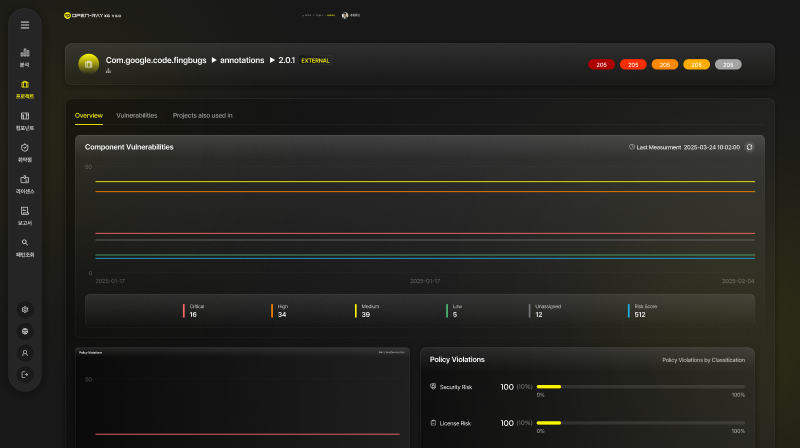Click the clock icon beside Last Measurement

[632, 147]
